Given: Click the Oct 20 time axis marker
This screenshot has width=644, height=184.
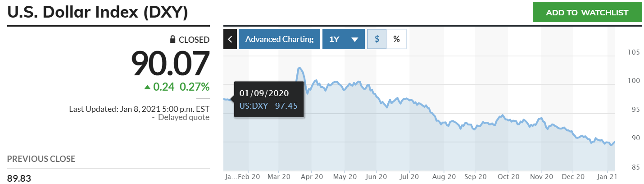Looking at the screenshot, I should click(508, 177).
